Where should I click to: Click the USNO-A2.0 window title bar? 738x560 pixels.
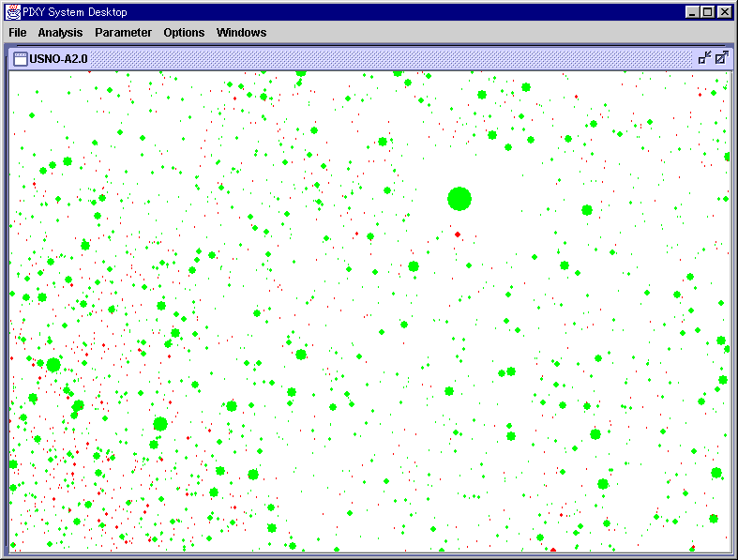click(370, 59)
